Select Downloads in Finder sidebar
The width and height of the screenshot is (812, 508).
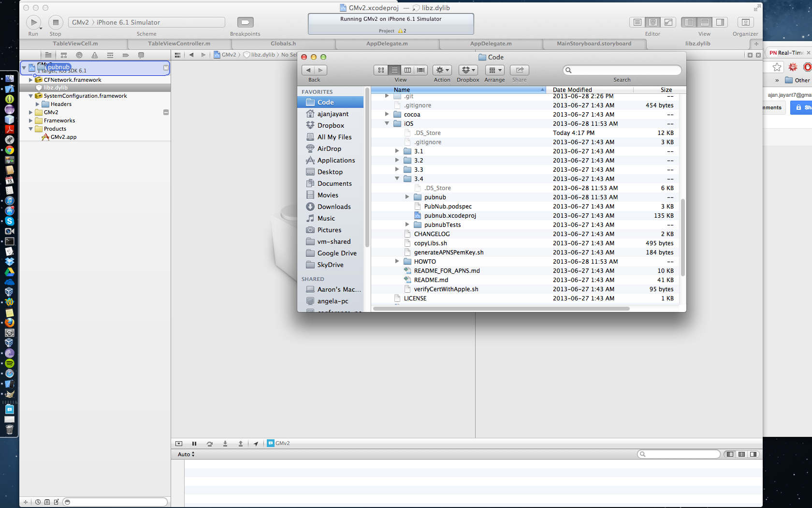point(333,207)
